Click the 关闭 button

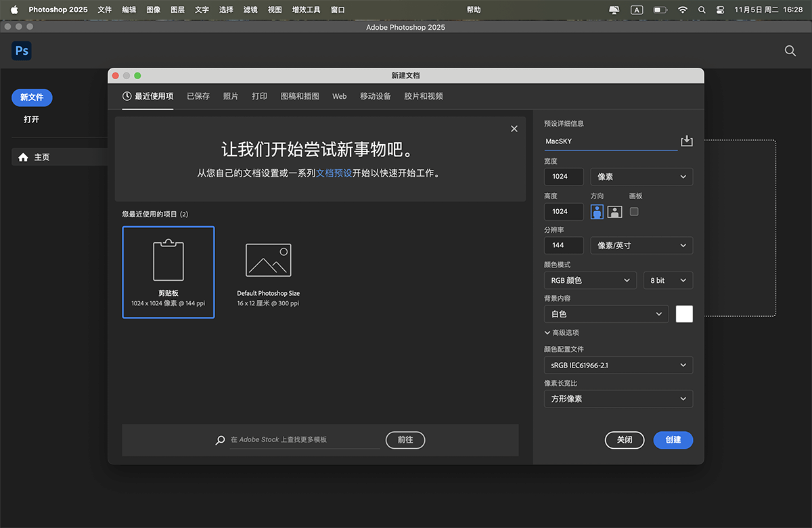[625, 440]
